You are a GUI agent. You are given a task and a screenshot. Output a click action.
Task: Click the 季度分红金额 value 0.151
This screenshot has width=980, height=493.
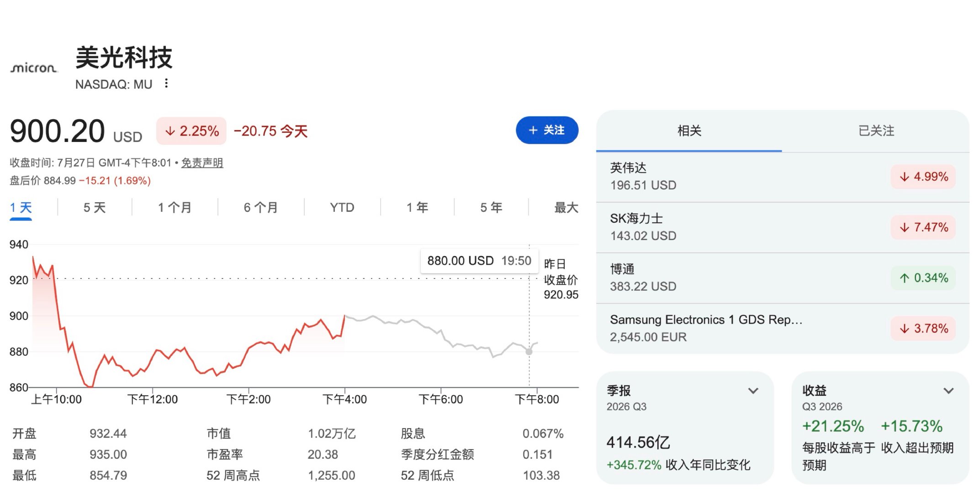pyautogui.click(x=537, y=455)
